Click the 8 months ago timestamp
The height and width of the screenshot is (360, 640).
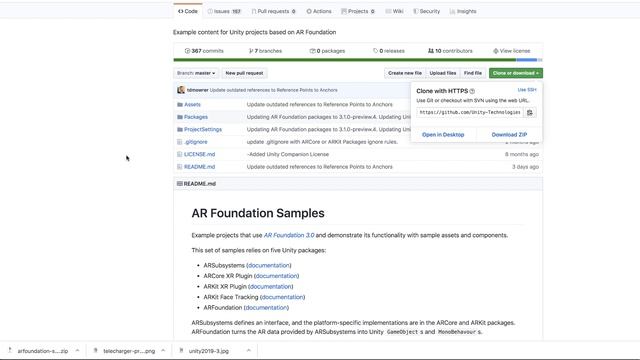coord(522,154)
